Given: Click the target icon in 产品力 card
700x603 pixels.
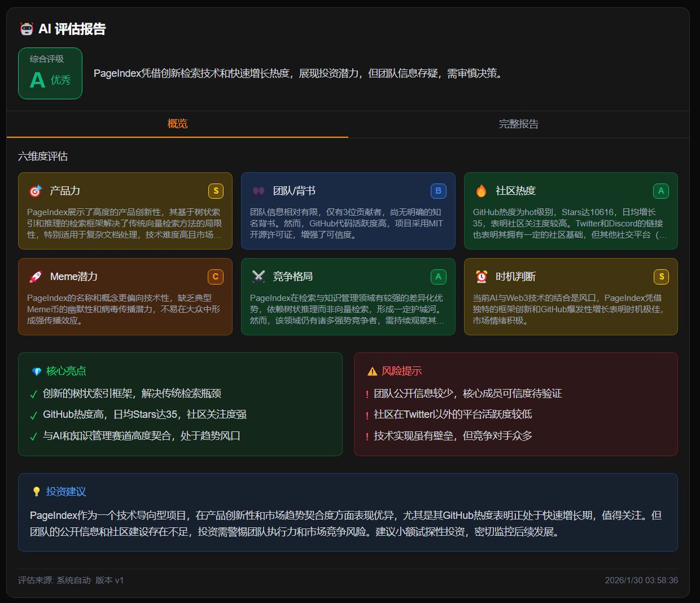Looking at the screenshot, I should tap(35, 191).
